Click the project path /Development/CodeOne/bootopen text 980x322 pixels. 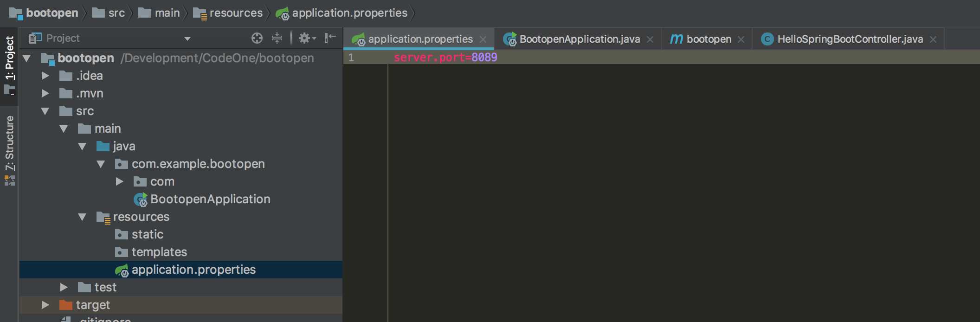(x=217, y=58)
